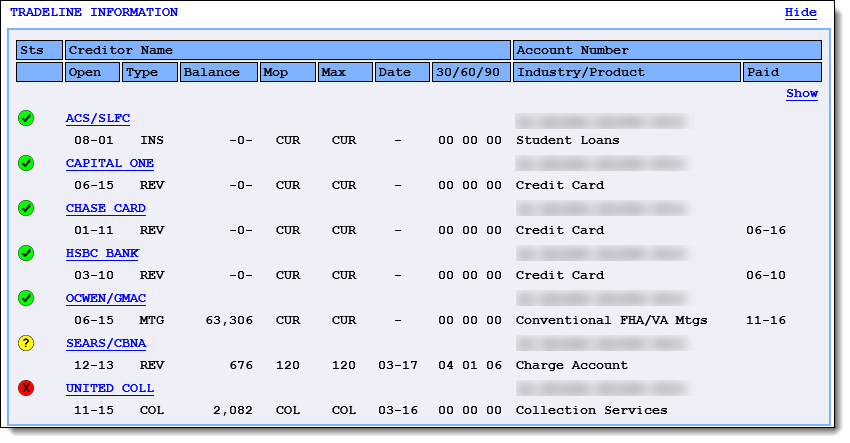This screenshot has width=850, height=443.
Task: Click the INS type for ACS/SLFC
Action: [152, 140]
